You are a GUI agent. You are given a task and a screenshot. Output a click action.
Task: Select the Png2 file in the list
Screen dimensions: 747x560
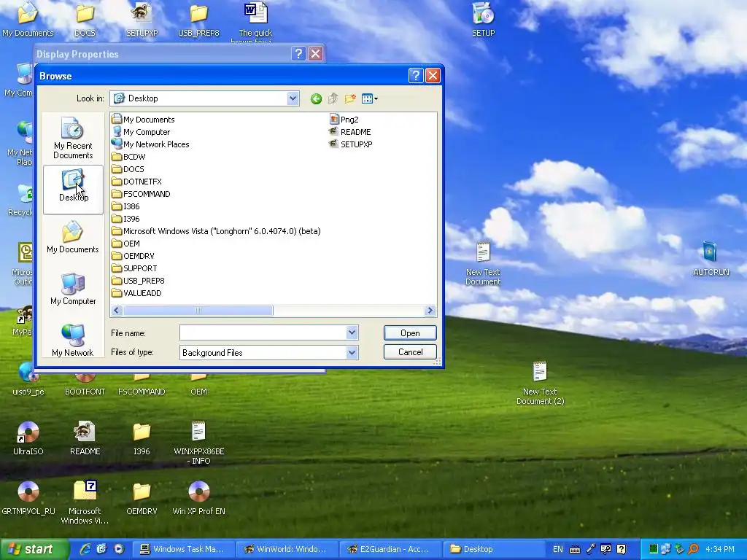344,120
